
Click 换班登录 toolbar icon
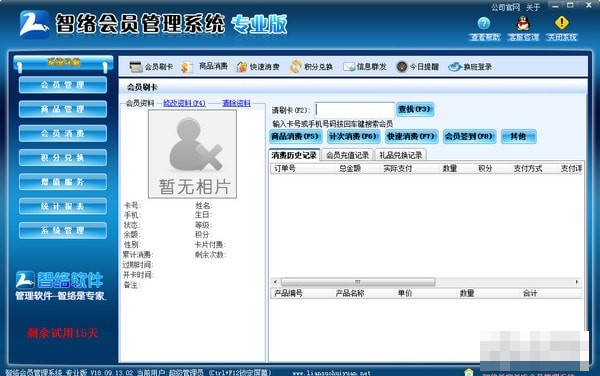[x=455, y=67]
